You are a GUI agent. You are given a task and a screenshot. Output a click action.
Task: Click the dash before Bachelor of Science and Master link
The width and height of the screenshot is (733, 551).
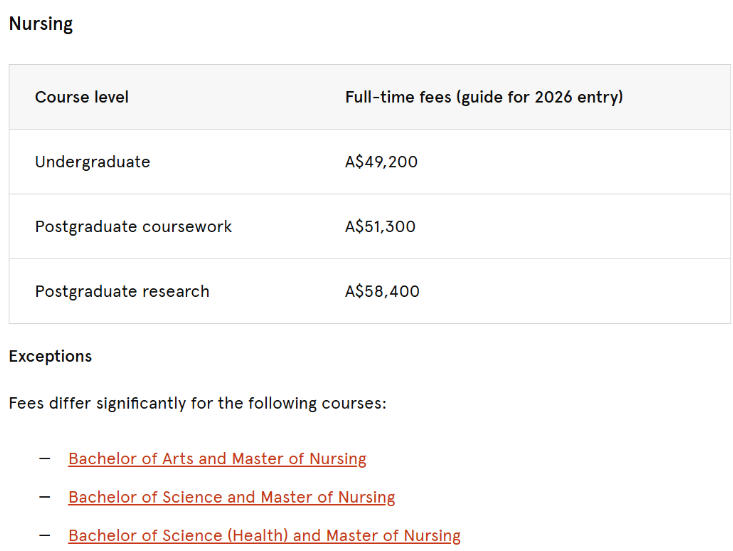point(44,497)
